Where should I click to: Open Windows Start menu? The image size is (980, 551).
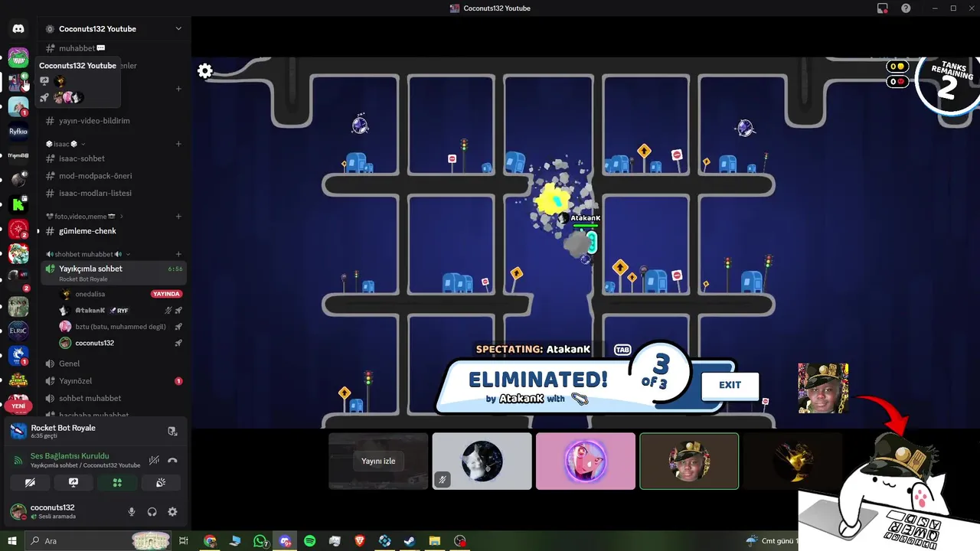click(x=11, y=541)
